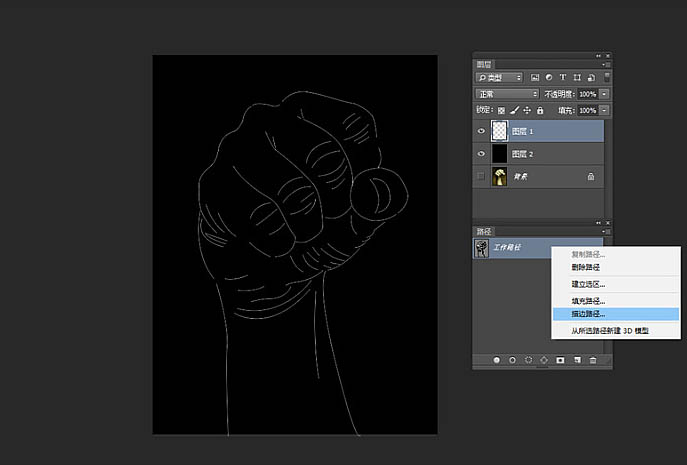Select the 工作路径 path thumbnail
This screenshot has height=465, width=687.
(x=482, y=247)
